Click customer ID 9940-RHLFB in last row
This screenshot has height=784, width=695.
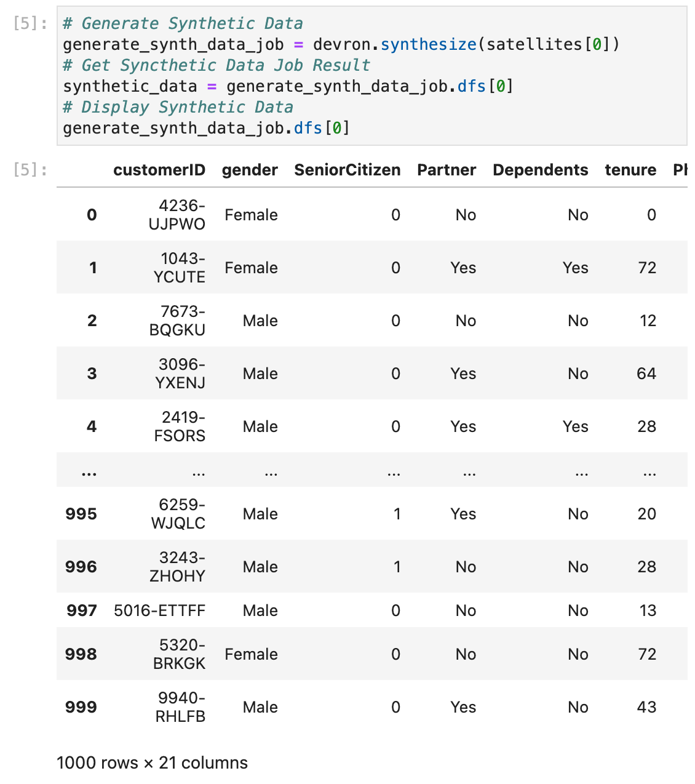tap(180, 707)
